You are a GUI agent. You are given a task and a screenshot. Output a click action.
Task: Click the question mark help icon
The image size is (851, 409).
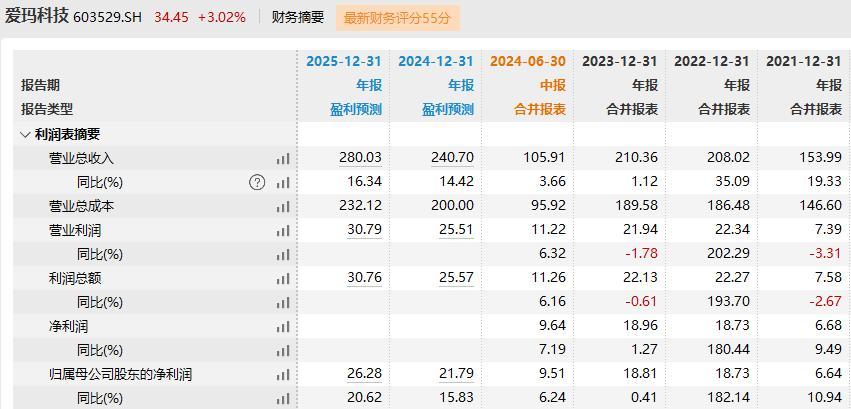[x=257, y=182]
